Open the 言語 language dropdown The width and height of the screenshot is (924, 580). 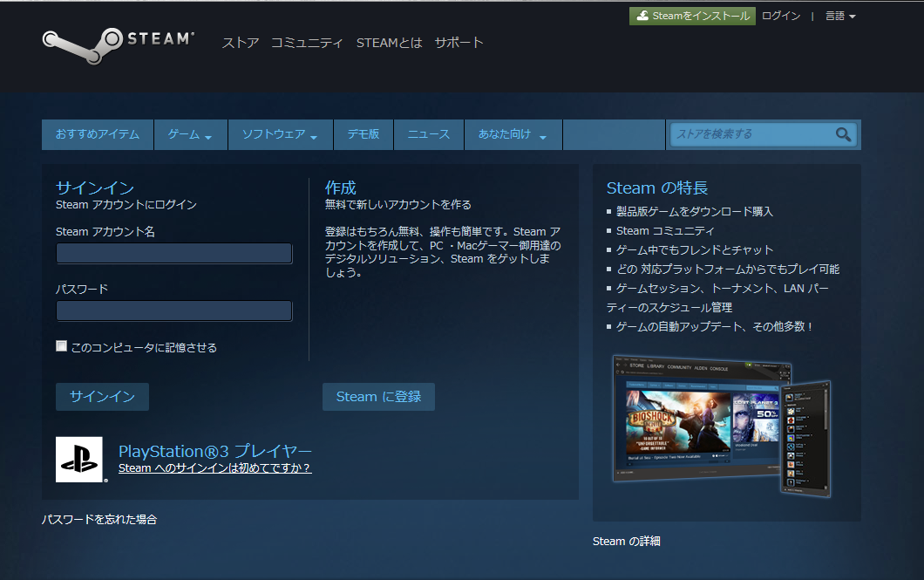click(840, 16)
